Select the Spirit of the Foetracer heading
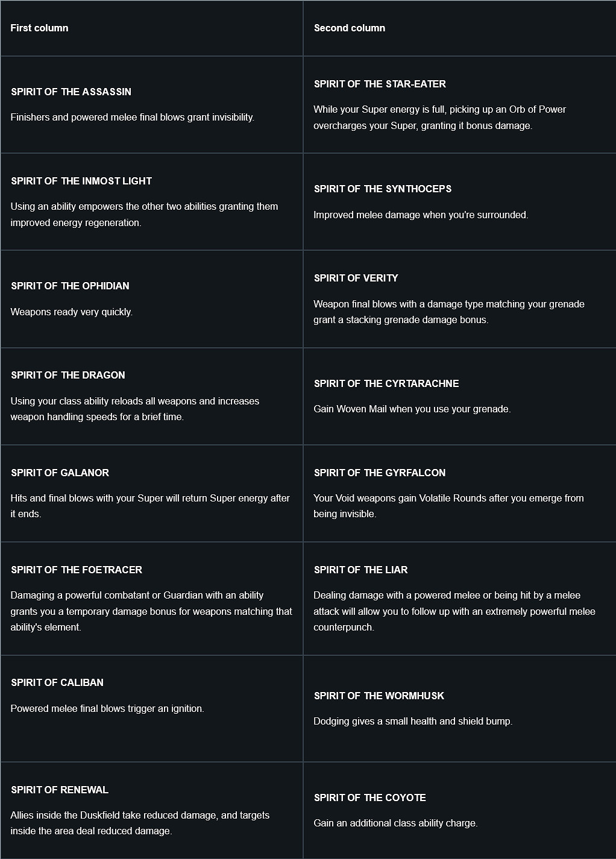The width and height of the screenshot is (616, 859). [x=77, y=570]
